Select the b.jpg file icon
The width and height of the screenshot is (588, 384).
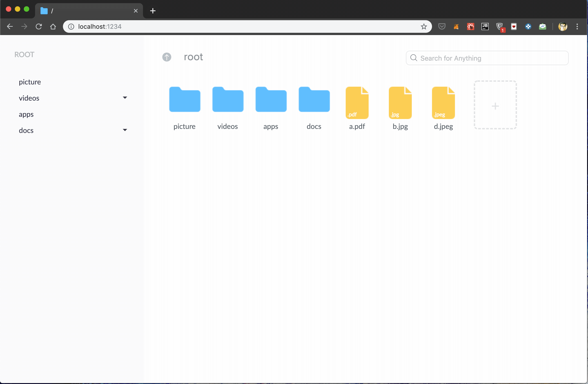[400, 103]
